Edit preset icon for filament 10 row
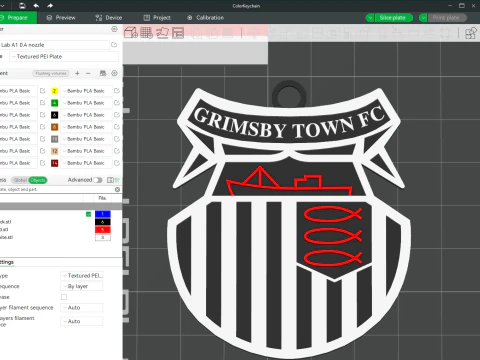480x360 pixels. pyautogui.click(x=117, y=139)
